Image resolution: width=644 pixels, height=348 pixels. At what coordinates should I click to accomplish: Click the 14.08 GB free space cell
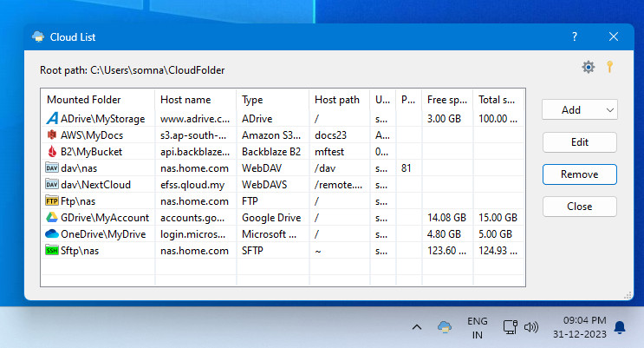(446, 218)
